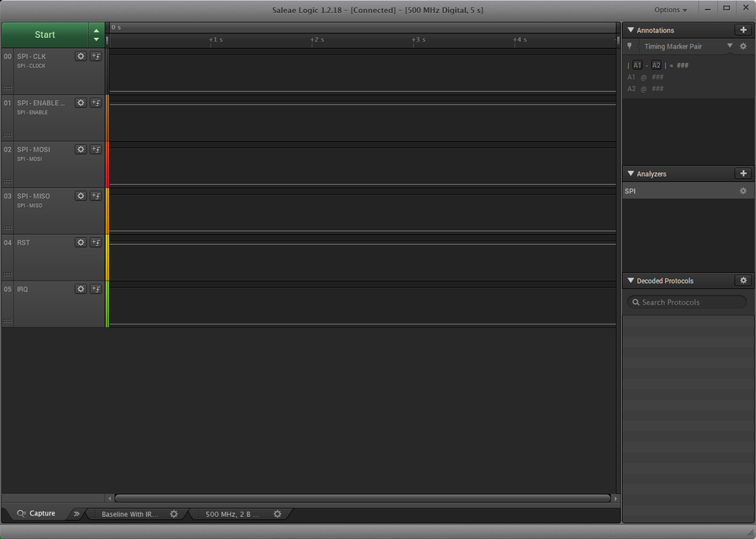Click the green IRQ channel color bar
The height and width of the screenshot is (539, 756).
[107, 305]
